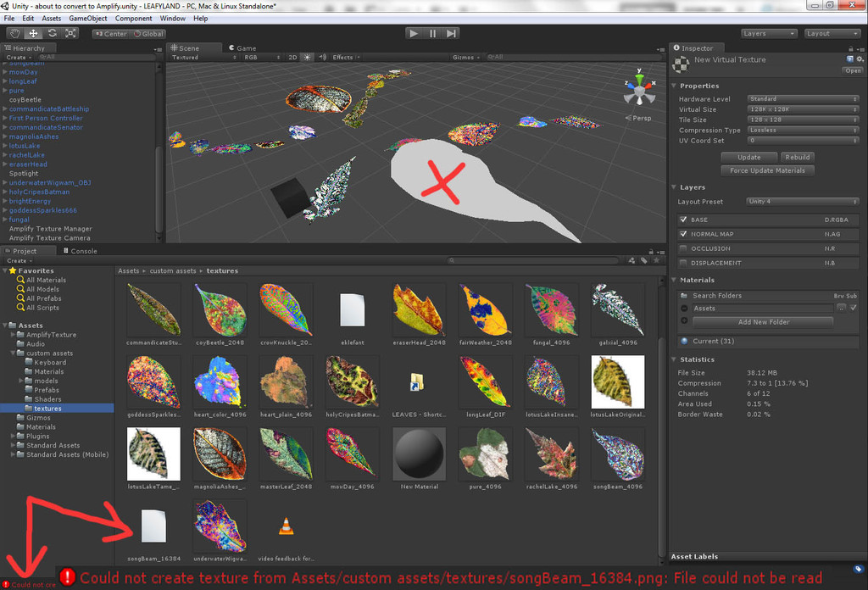The width and height of the screenshot is (868, 590).
Task: Open the Window menu
Action: point(173,19)
